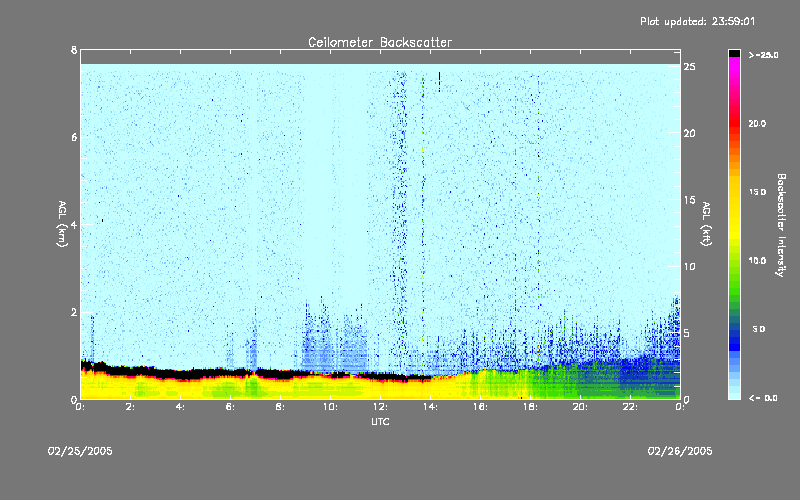800x500 pixels.
Task: Click the '4:' hour tick on UTC axis
Action: click(x=181, y=407)
